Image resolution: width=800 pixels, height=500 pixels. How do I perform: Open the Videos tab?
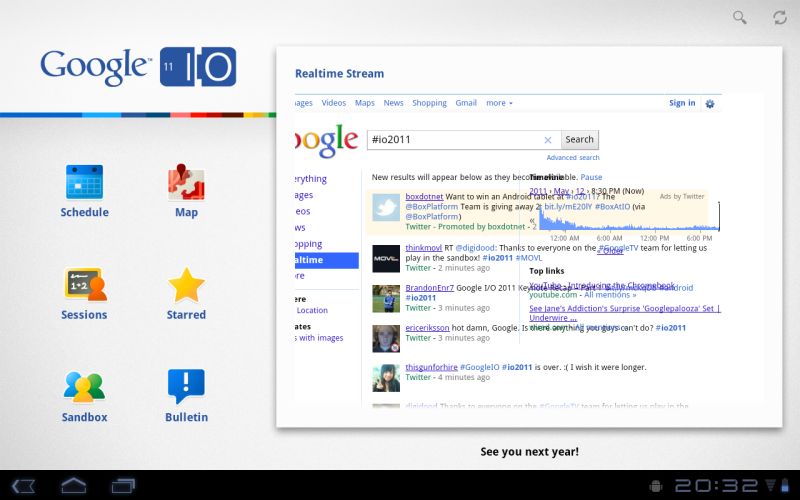pos(334,103)
